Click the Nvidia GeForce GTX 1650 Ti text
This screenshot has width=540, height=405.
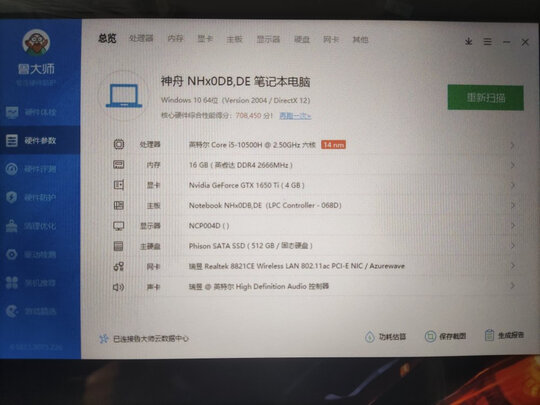(x=247, y=185)
